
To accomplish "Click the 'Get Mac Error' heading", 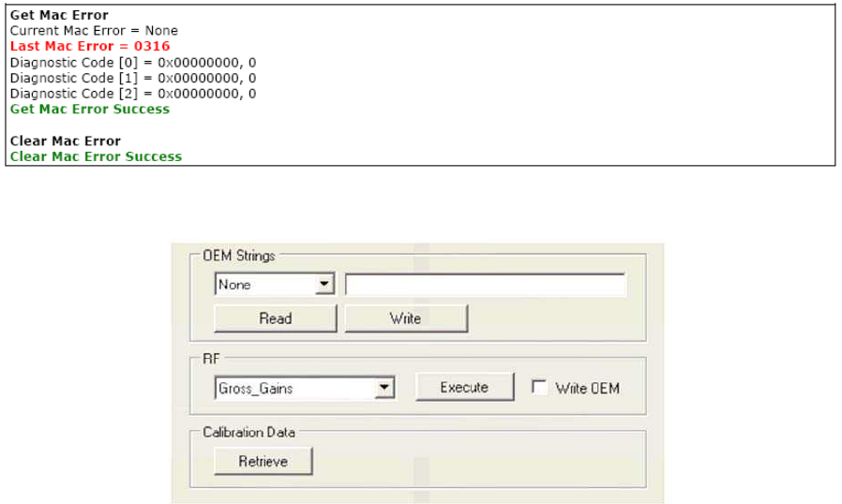I will click(59, 15).
